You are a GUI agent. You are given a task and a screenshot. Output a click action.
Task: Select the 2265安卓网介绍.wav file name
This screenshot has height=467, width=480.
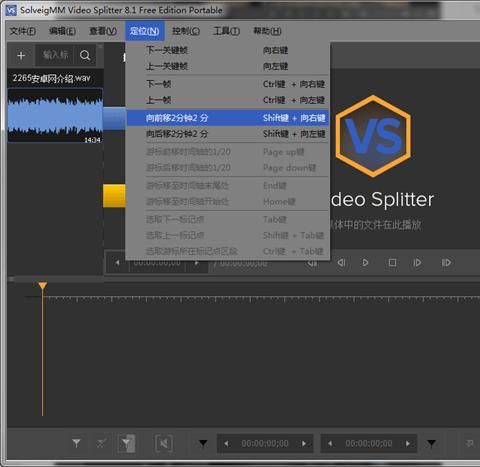pyautogui.click(x=51, y=78)
